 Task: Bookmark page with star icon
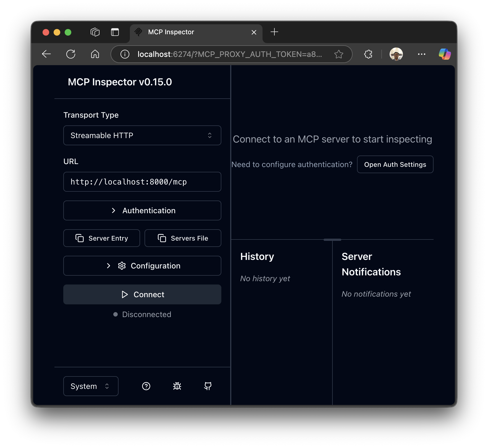pyautogui.click(x=339, y=54)
